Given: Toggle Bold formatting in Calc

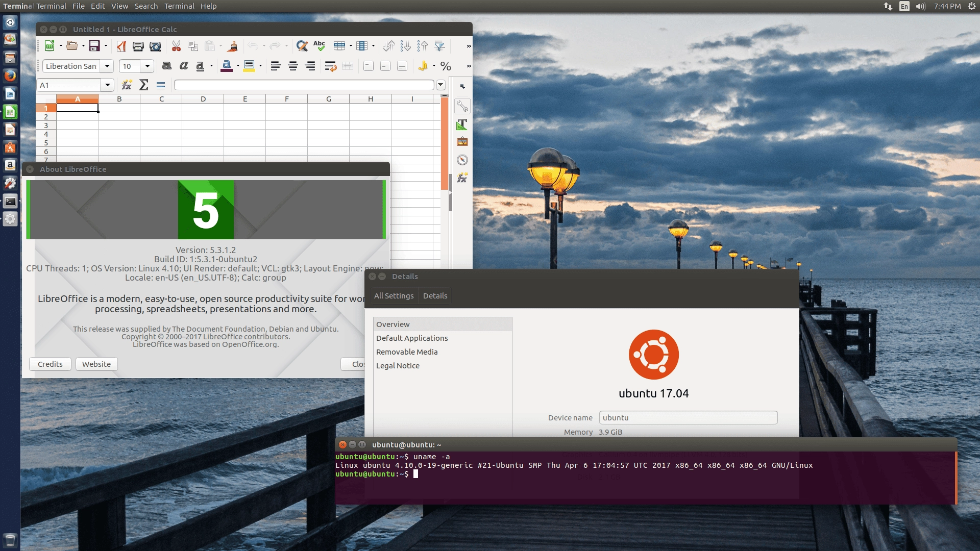Looking at the screenshot, I should pyautogui.click(x=166, y=66).
